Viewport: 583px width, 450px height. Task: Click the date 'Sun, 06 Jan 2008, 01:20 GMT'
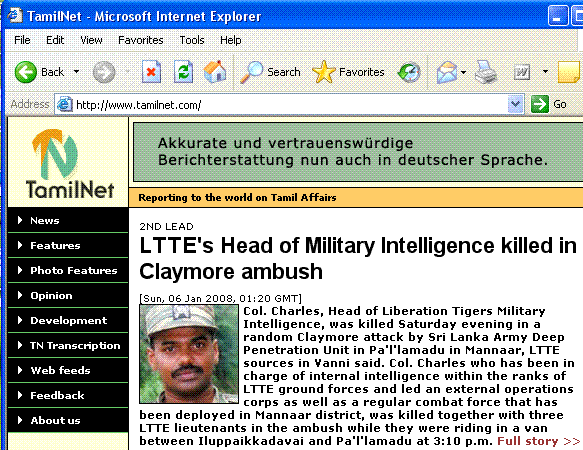(x=220, y=298)
